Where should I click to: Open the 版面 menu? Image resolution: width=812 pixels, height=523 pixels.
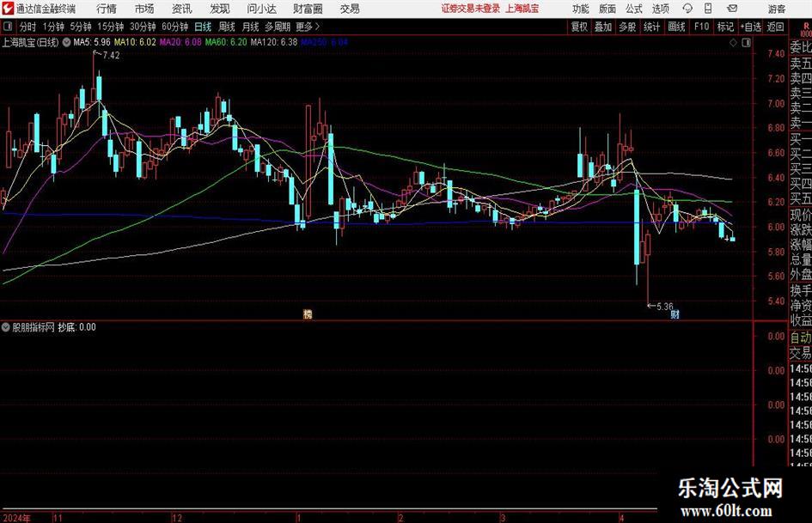tap(607, 9)
